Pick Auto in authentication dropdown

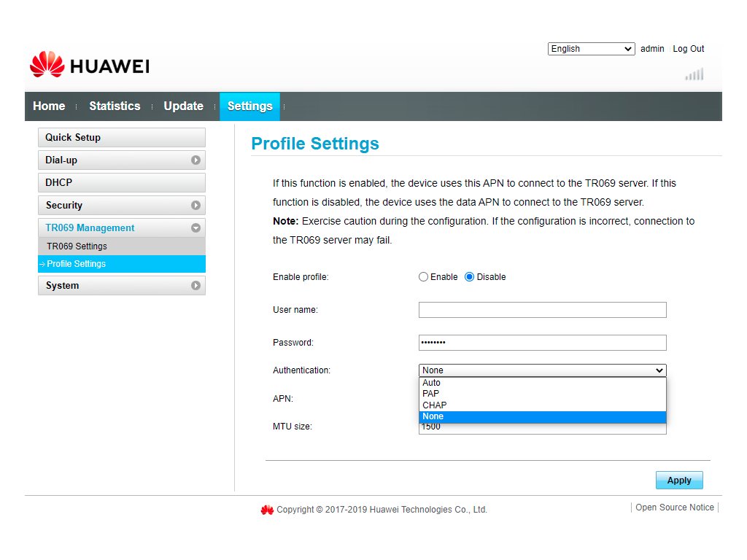[x=432, y=383]
